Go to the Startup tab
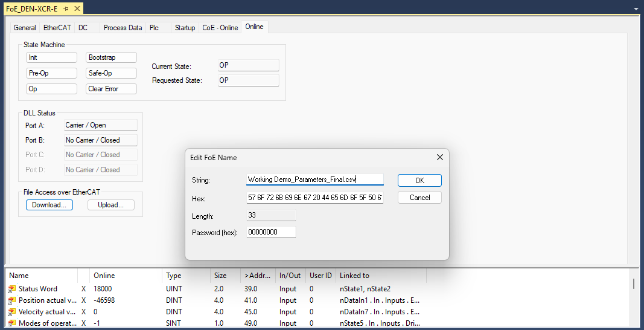This screenshot has width=644, height=330. click(185, 28)
